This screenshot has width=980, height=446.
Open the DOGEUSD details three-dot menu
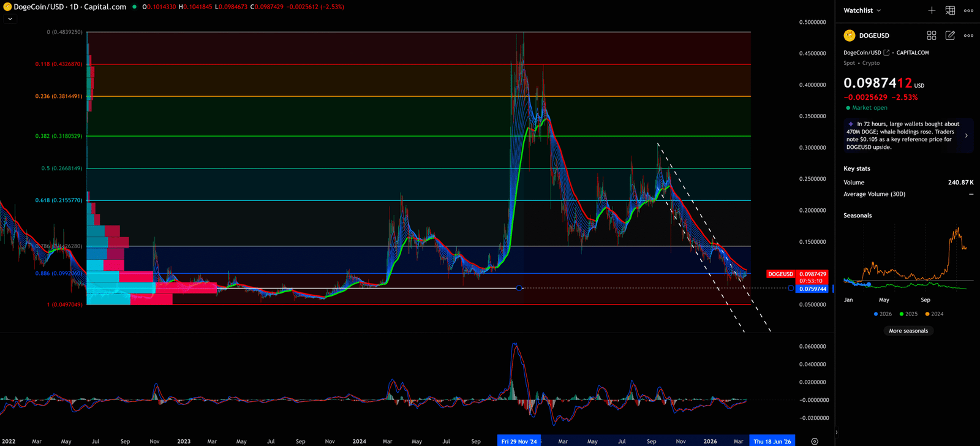[x=968, y=36]
